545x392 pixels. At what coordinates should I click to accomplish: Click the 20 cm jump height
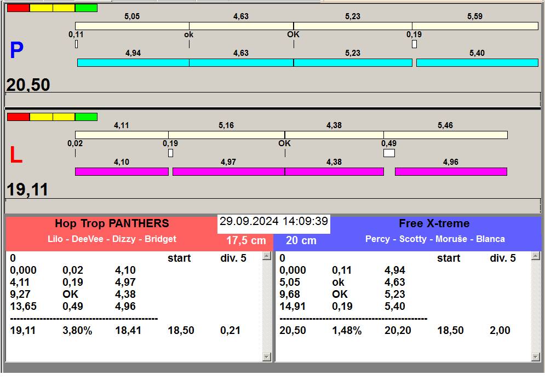pyautogui.click(x=301, y=240)
